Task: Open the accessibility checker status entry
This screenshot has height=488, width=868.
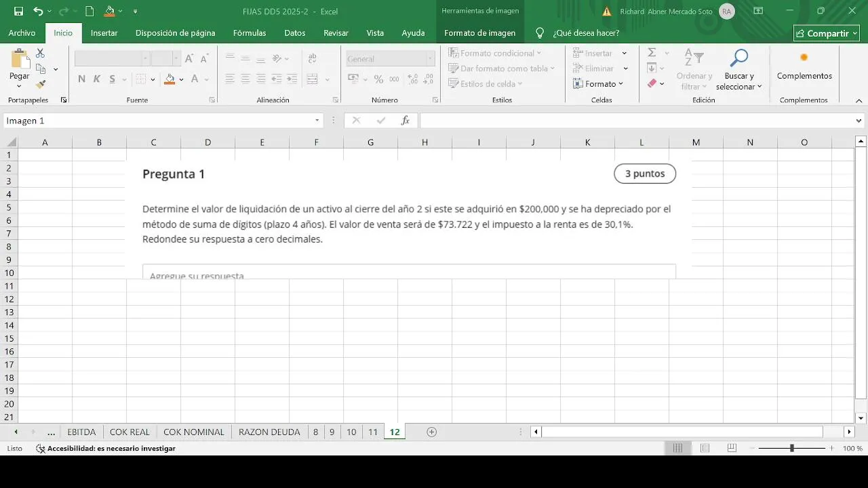Action: tap(106, 449)
